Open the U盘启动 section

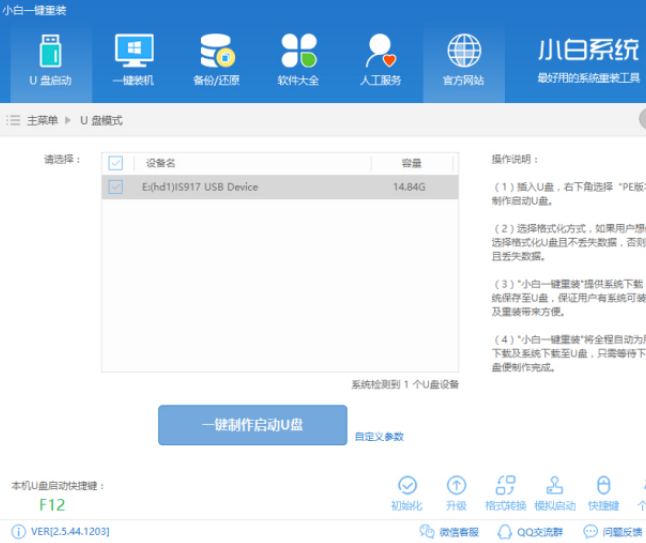point(51,61)
